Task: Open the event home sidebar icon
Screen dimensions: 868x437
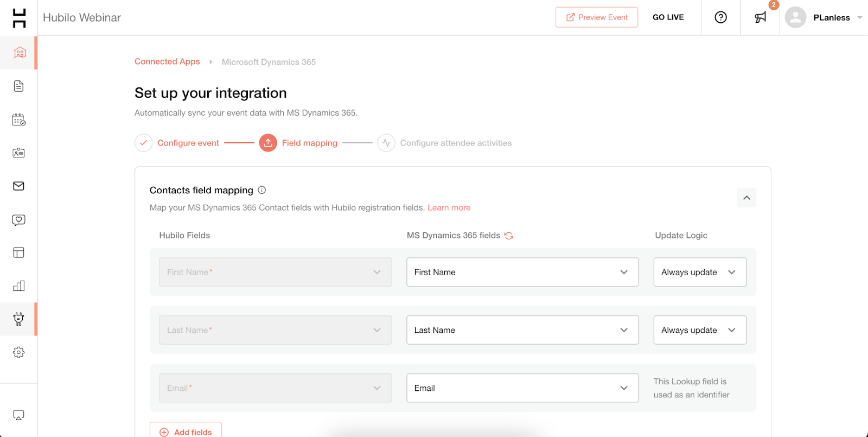Action: [x=20, y=53]
